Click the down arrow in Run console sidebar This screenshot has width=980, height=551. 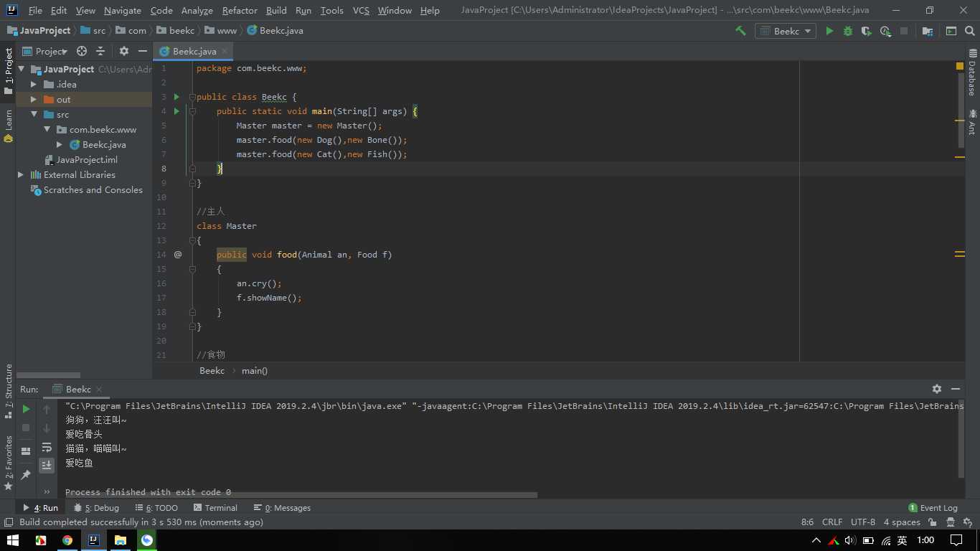(x=47, y=428)
